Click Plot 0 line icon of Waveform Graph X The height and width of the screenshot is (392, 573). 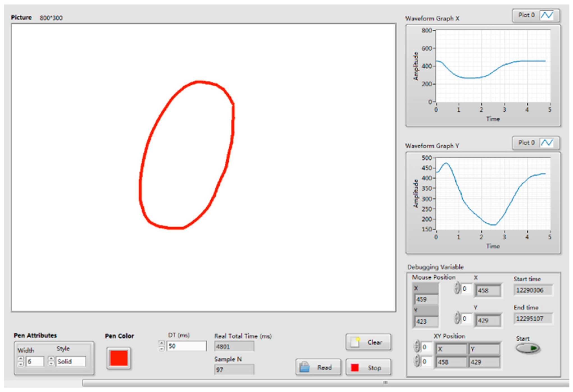point(547,15)
